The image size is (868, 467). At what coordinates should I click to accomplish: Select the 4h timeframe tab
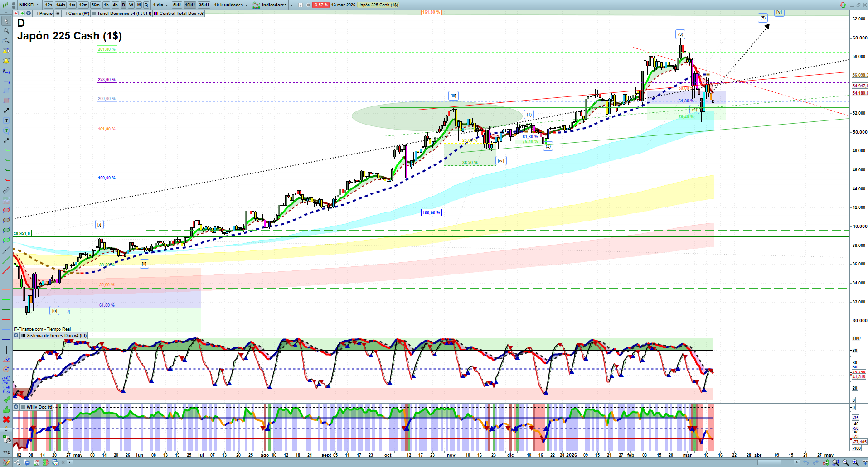115,5
